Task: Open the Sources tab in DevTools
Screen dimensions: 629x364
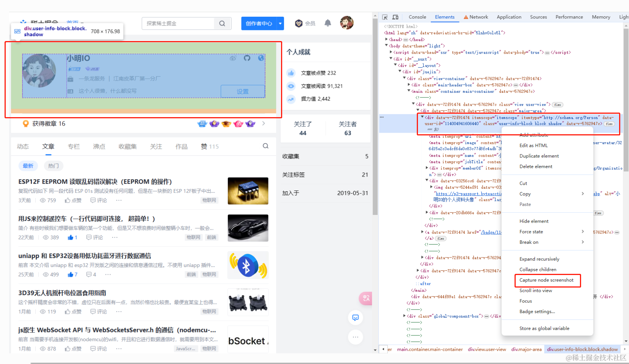Action: pos(538,17)
